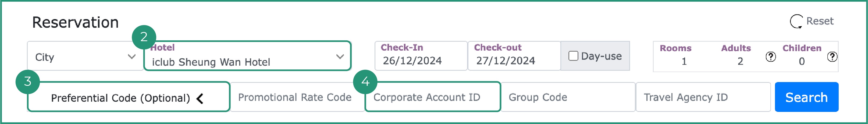This screenshot has width=868, height=124.
Task: Open the Check-out date field
Action: [x=514, y=56]
